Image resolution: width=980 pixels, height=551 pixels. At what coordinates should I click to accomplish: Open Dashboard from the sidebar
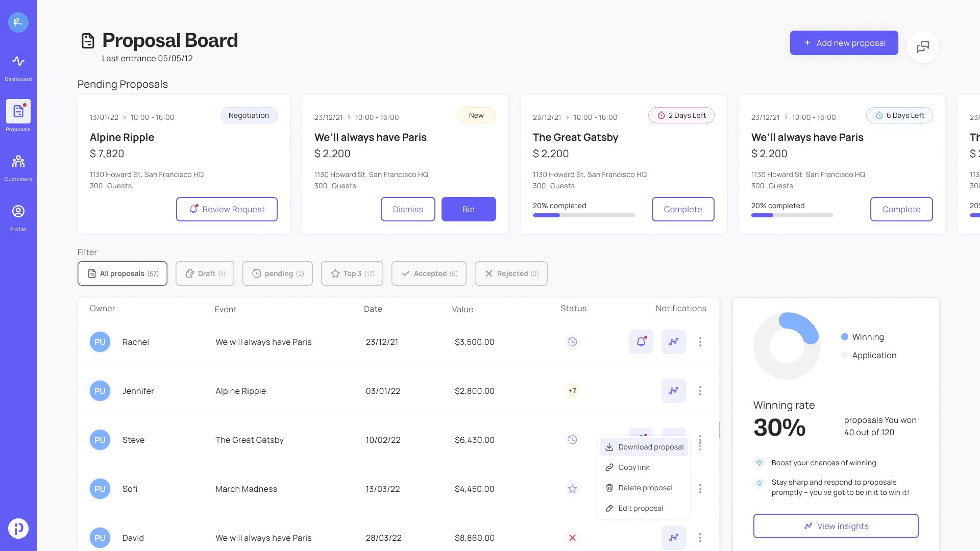(18, 68)
